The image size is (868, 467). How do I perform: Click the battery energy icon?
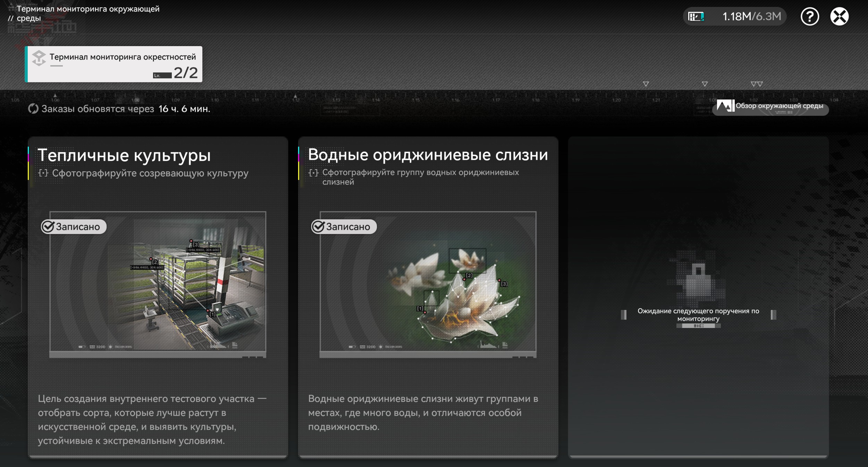[696, 17]
